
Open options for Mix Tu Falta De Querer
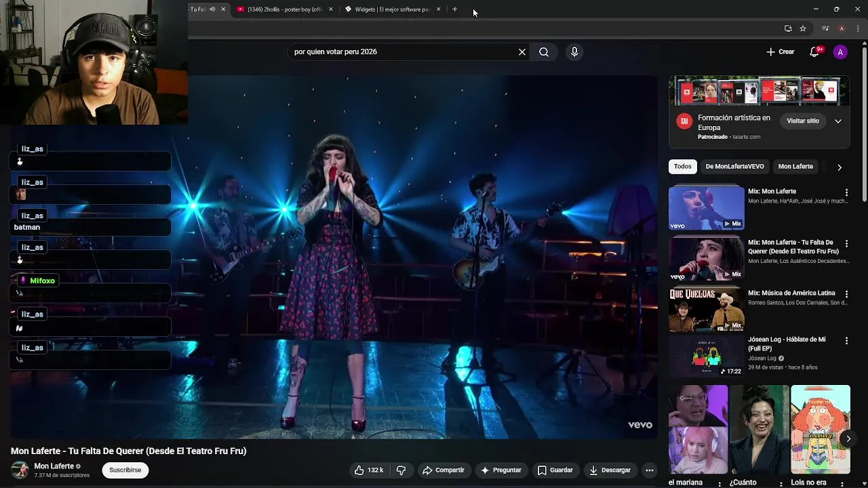[846, 243]
